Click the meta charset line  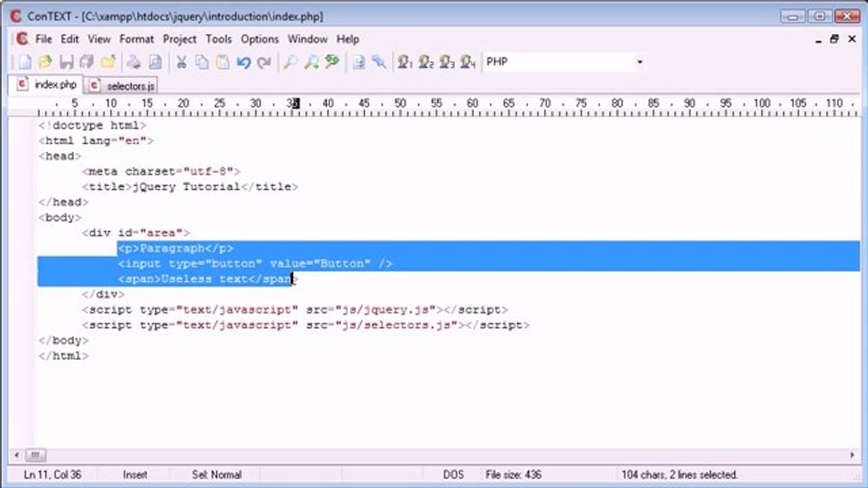pyautogui.click(x=161, y=171)
